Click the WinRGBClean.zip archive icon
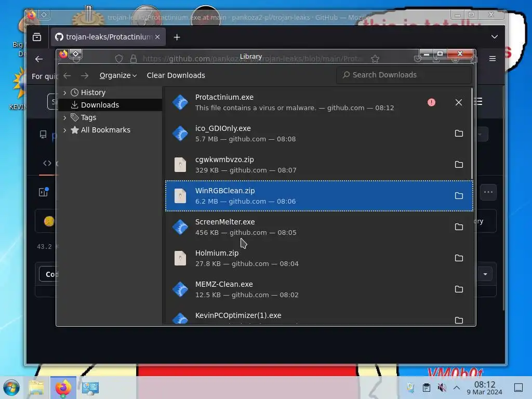This screenshot has height=399, width=532. (x=180, y=196)
